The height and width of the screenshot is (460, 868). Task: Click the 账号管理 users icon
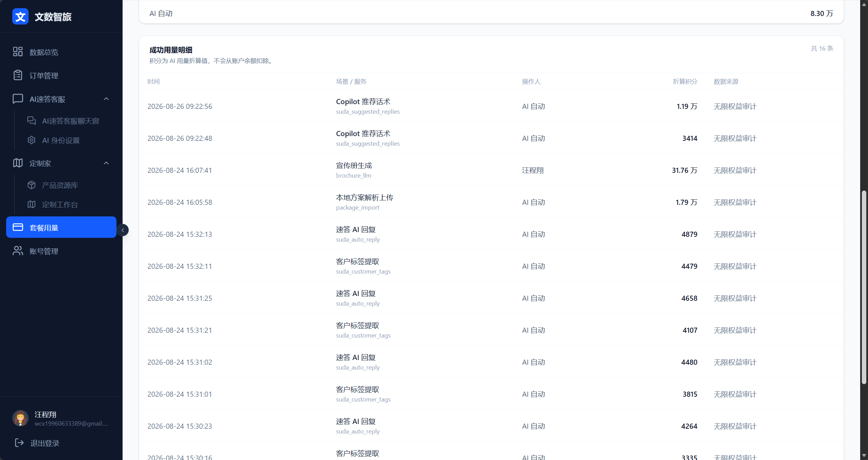18,251
